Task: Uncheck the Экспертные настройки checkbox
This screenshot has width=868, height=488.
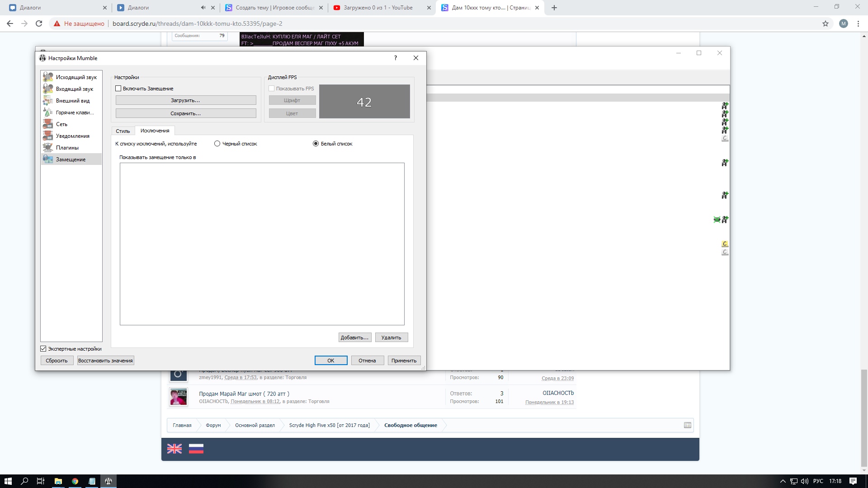Action: point(43,349)
